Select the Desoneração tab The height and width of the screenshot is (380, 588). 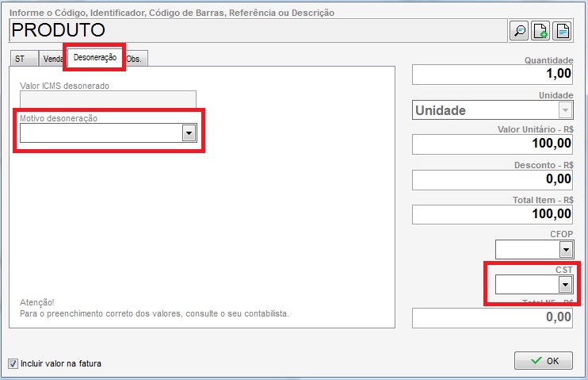(95, 57)
